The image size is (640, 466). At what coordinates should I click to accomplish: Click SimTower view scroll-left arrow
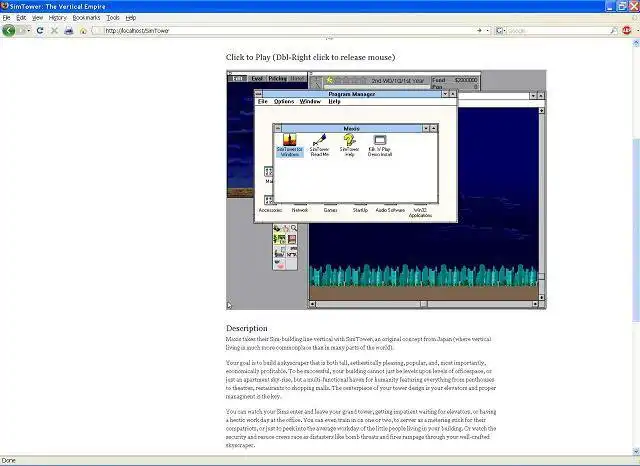(x=312, y=304)
